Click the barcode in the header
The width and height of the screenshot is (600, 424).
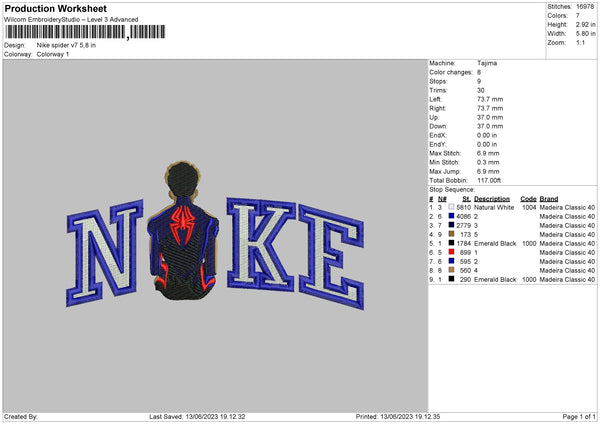[85, 32]
